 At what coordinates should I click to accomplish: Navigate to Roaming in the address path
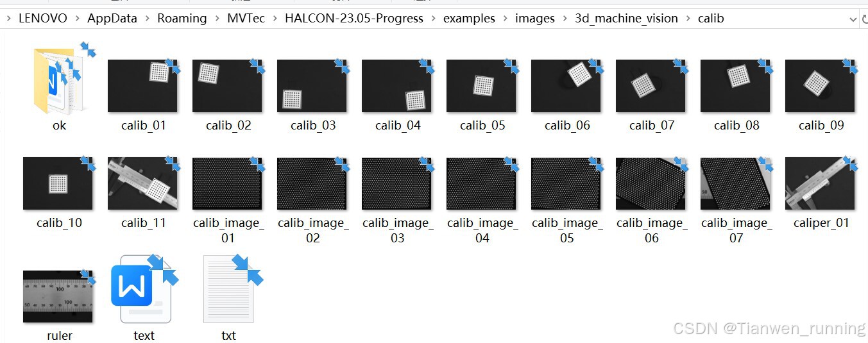click(x=182, y=19)
